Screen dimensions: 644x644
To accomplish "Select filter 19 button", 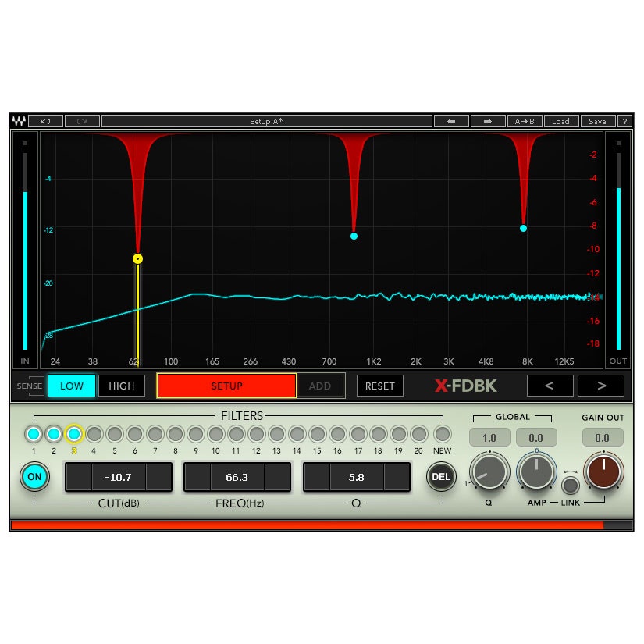I will (x=398, y=434).
